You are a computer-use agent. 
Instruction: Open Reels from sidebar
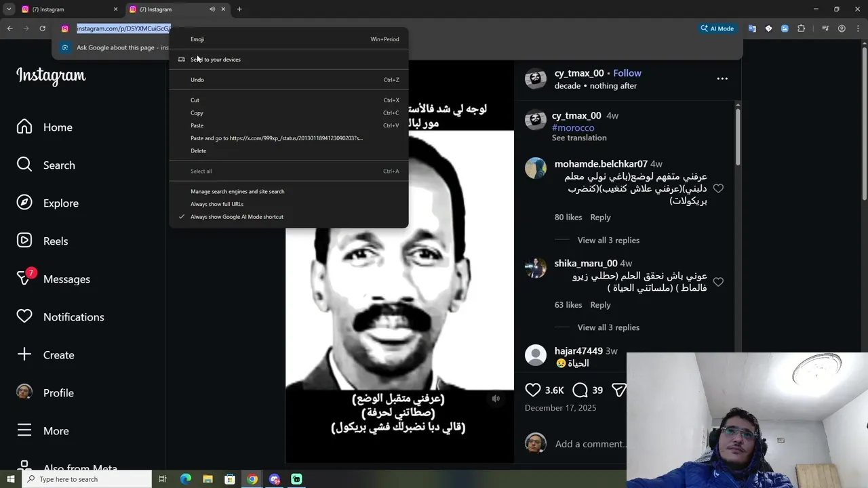point(42,241)
